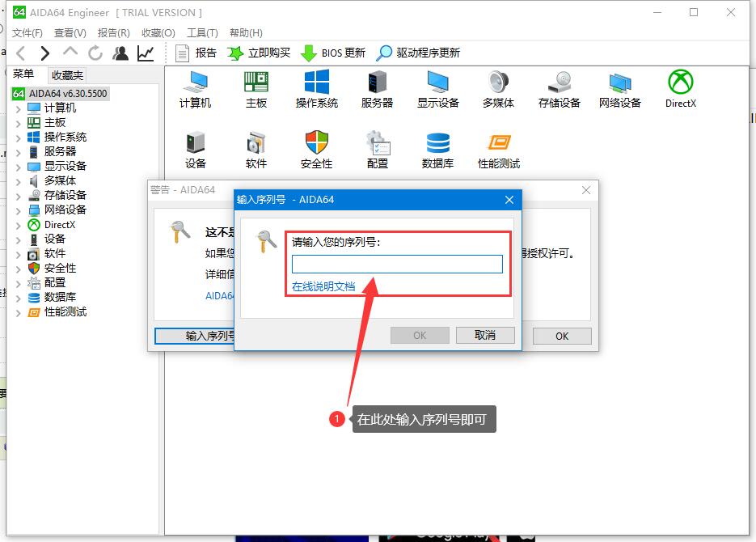This screenshot has width=756, height=542.
Task: Click the 驱动程序更新 driver update toolbar button
Action: pyautogui.click(x=418, y=53)
